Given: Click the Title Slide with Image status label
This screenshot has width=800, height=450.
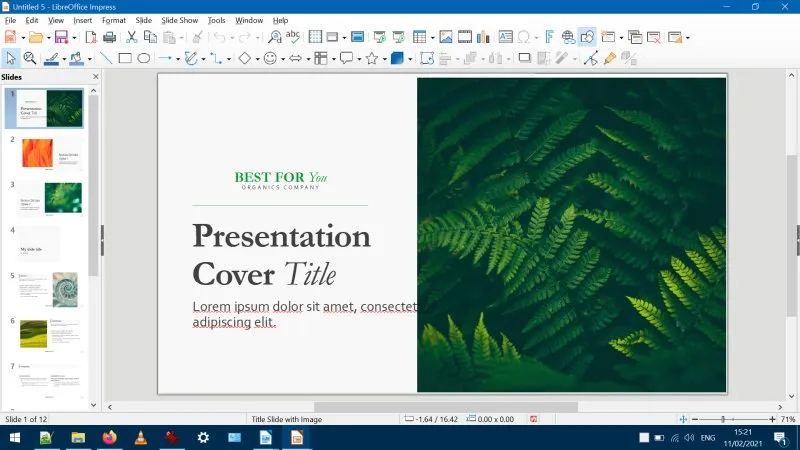Looking at the screenshot, I should [287, 419].
